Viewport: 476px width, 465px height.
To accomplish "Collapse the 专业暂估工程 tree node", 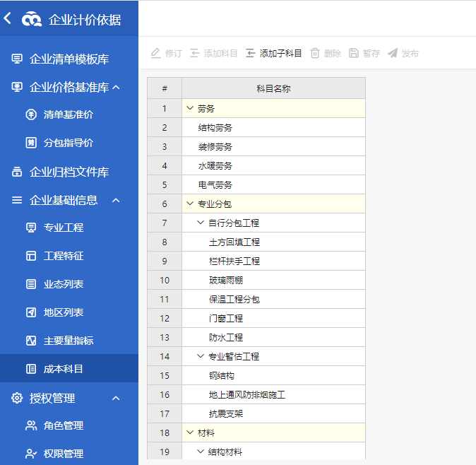I will point(201,356).
